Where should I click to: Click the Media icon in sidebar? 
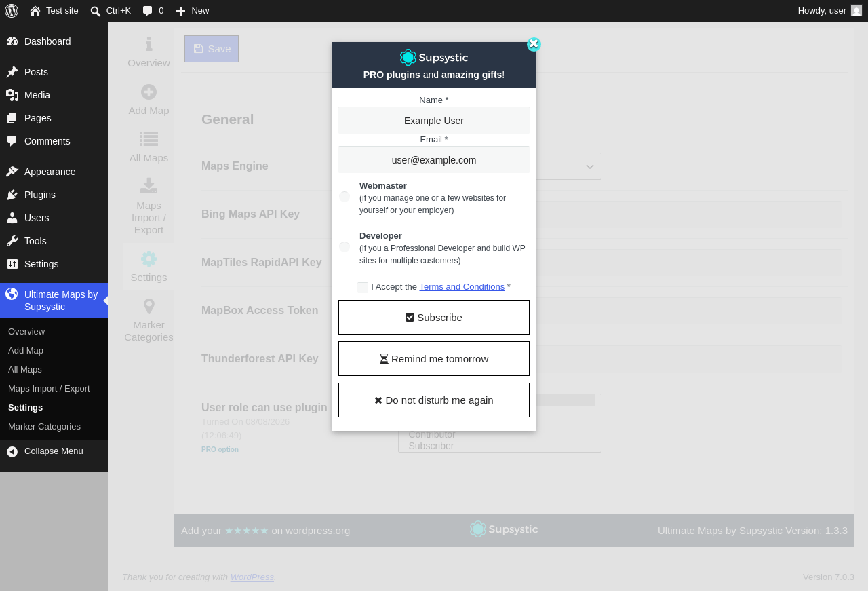point(12,95)
